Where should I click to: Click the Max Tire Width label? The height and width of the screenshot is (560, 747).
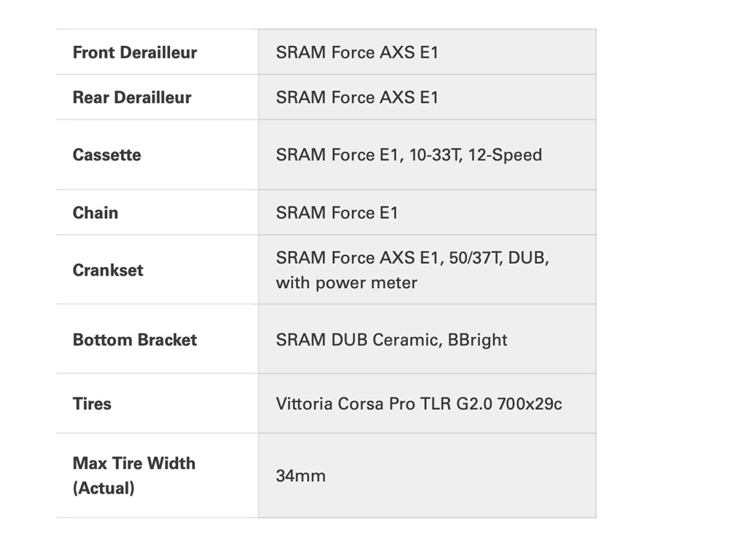(x=134, y=464)
